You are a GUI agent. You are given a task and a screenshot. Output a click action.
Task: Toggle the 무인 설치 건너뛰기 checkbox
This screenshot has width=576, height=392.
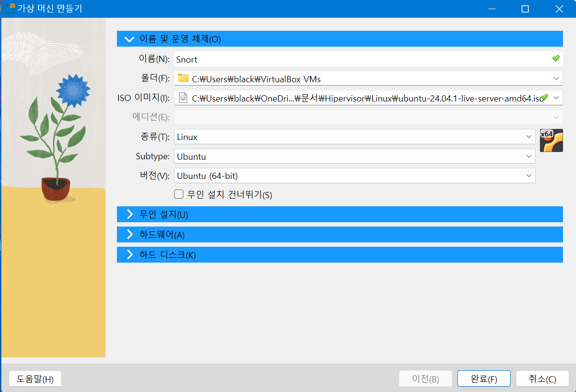coord(179,194)
